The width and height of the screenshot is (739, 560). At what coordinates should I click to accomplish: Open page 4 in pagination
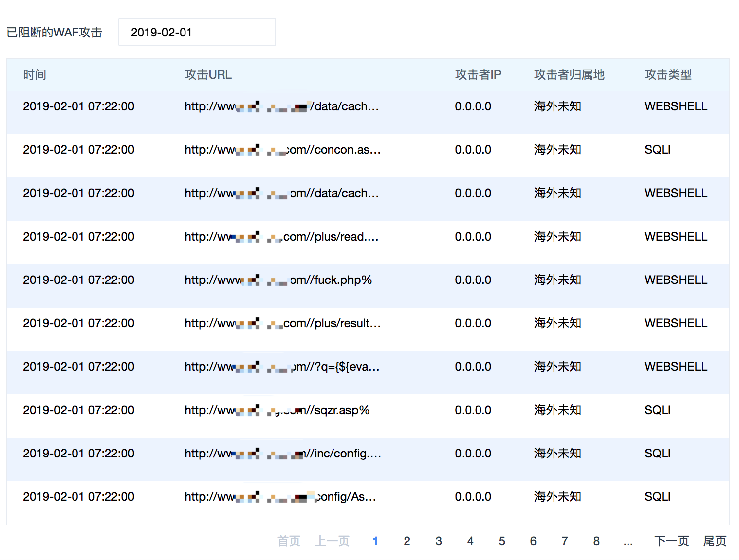[470, 541]
